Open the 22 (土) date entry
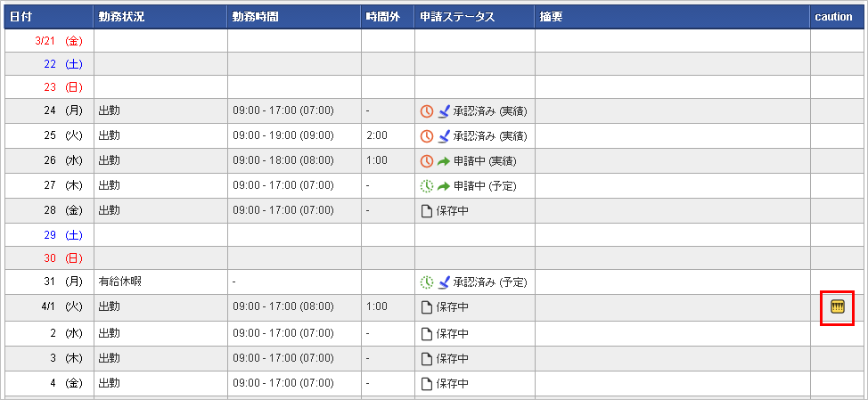 (x=63, y=65)
